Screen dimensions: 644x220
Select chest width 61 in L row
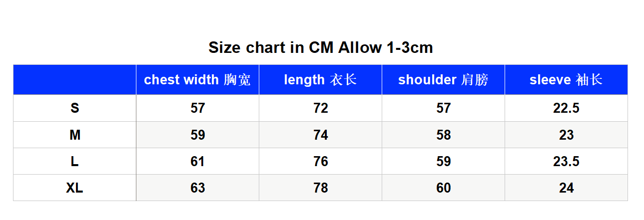click(x=197, y=161)
